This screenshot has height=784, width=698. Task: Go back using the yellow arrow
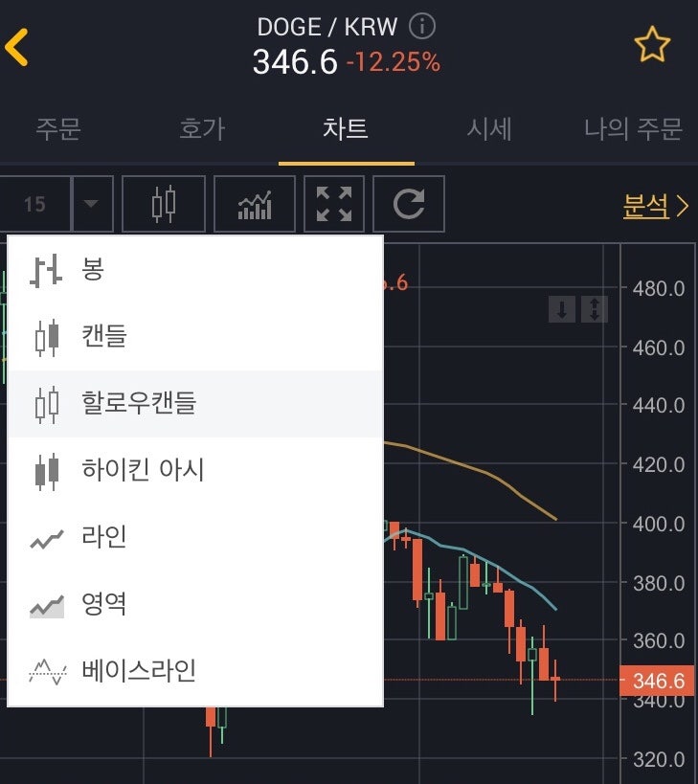[x=16, y=47]
